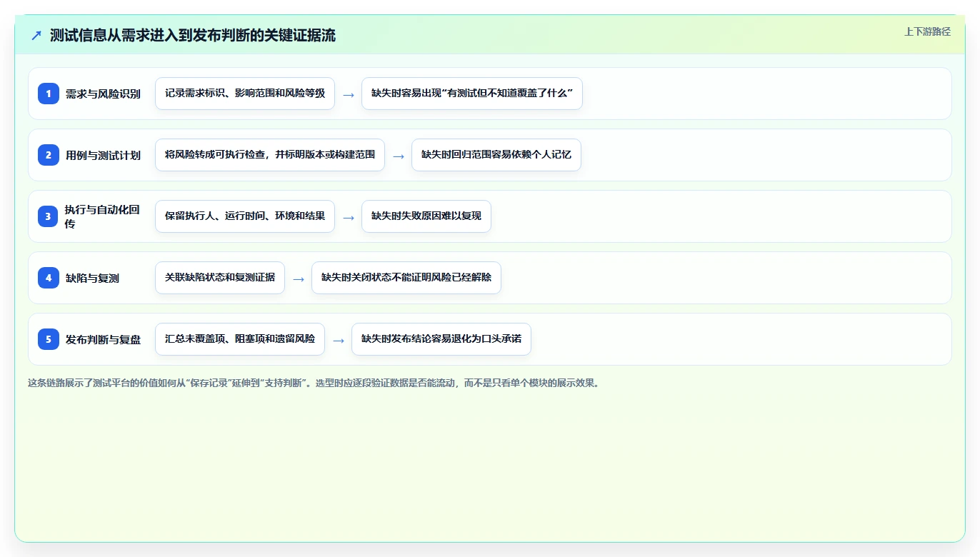980x557 pixels.
Task: Click chip 关联缺陷状态和复测证据
Action: pyautogui.click(x=220, y=278)
